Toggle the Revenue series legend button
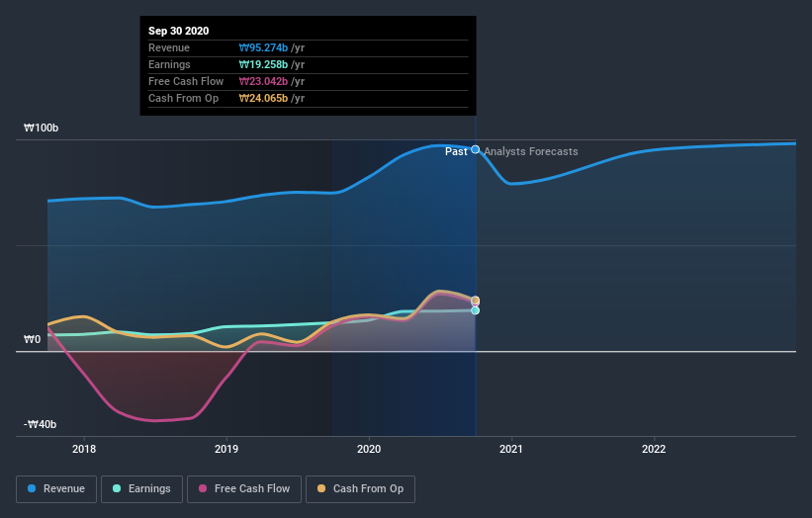This screenshot has height=518, width=812. (x=56, y=489)
